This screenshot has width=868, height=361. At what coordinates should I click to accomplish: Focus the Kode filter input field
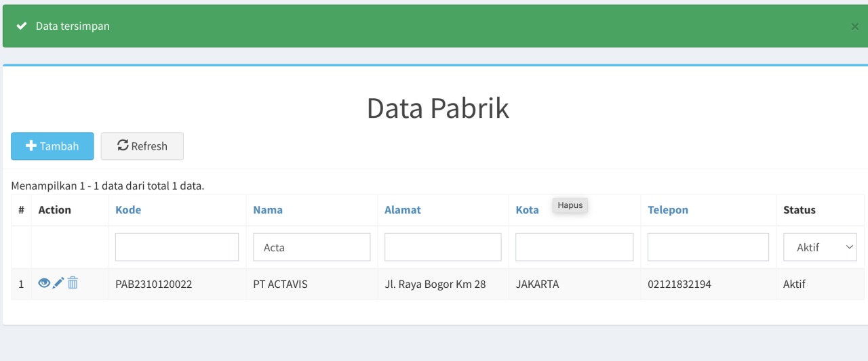click(177, 247)
